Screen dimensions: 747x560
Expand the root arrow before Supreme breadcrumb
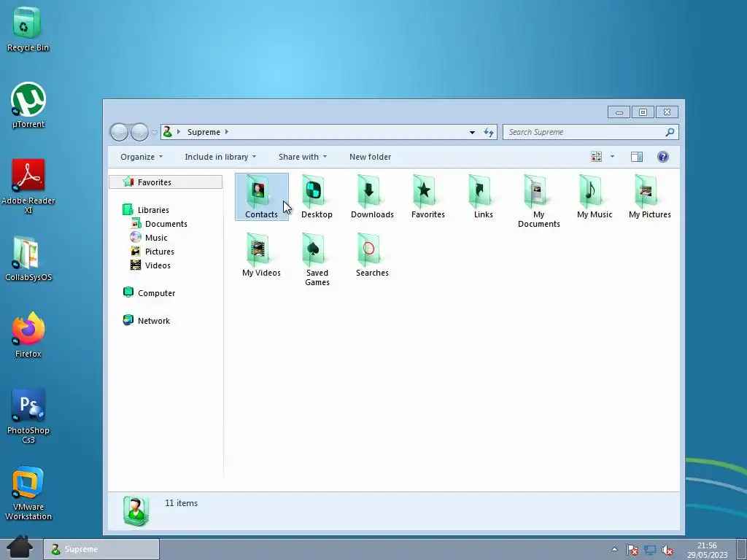coord(179,132)
